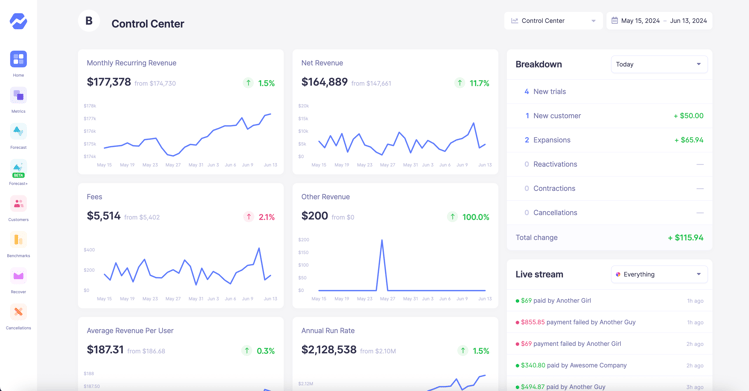This screenshot has width=749, height=391.
Task: Open the Metrics sidebar icon
Action: click(x=18, y=95)
